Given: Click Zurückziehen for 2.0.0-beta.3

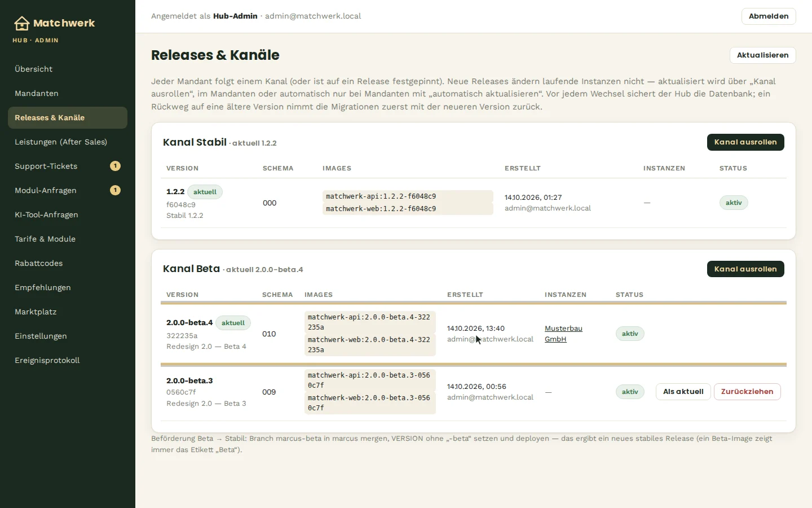Looking at the screenshot, I should tap(747, 392).
